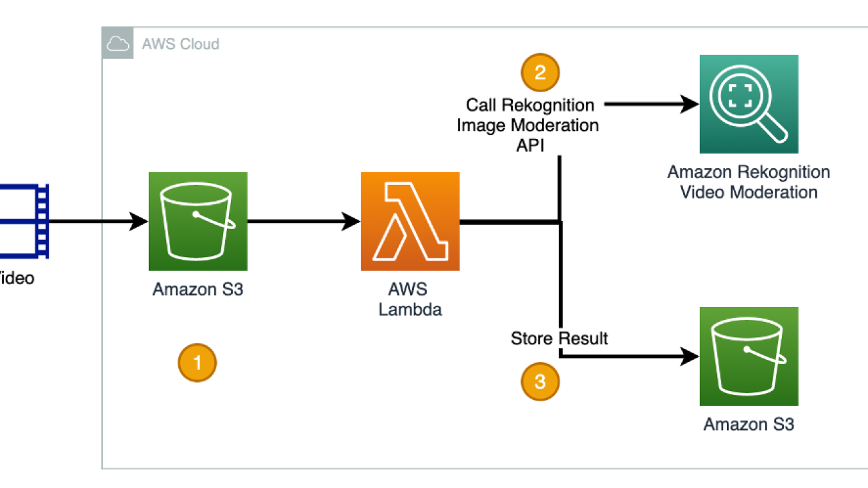Click the 'AWS Lambda' caption text
This screenshot has height=488, width=868.
[410, 300]
